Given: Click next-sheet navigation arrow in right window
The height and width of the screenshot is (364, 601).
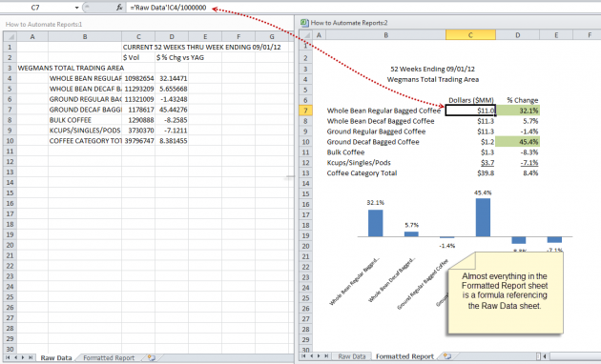Looking at the screenshot, I should [x=319, y=356].
